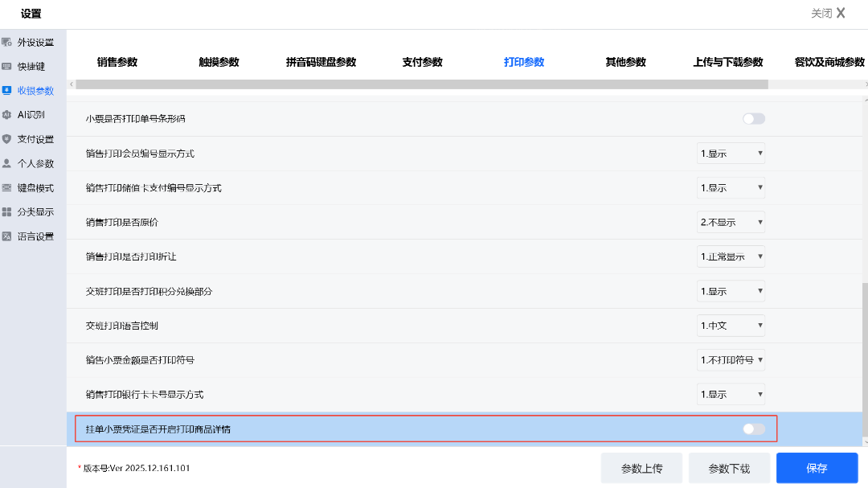Expand 销售小票金额是否打印符号 dropdown
The height and width of the screenshot is (488, 868).
click(x=731, y=360)
